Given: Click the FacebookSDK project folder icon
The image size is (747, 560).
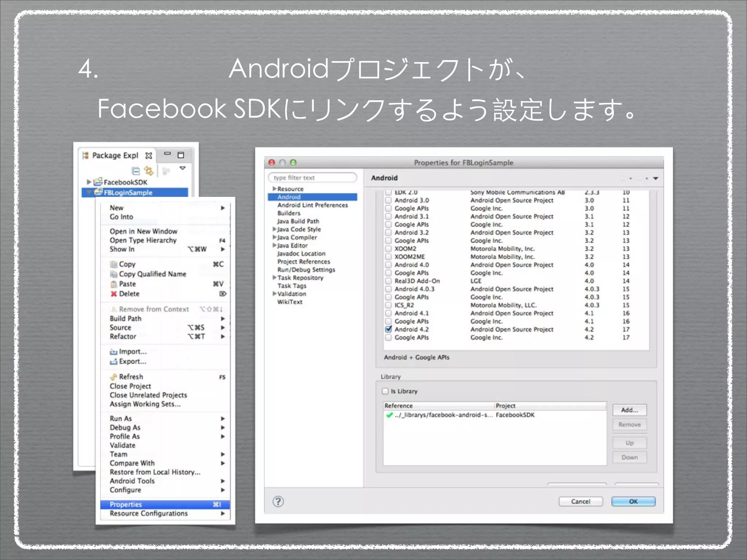Looking at the screenshot, I should click(98, 182).
